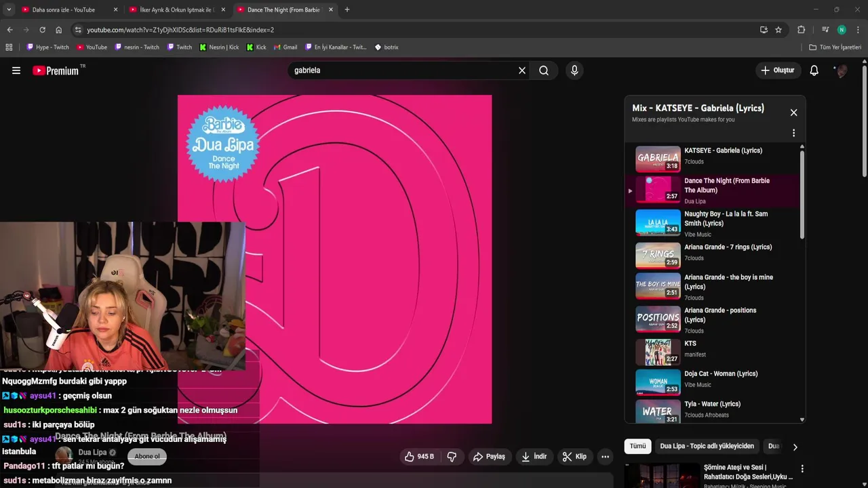
Task: Close the Daha sonra izle tab
Action: (115, 10)
